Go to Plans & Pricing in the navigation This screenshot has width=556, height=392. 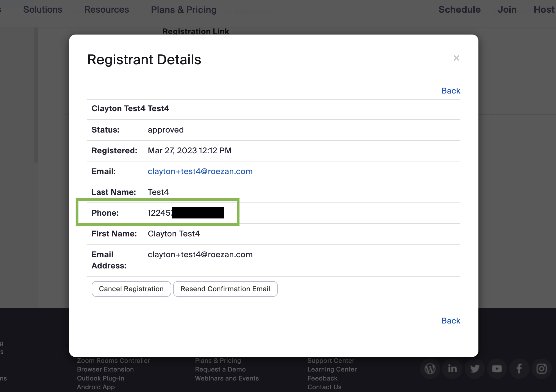184,10
